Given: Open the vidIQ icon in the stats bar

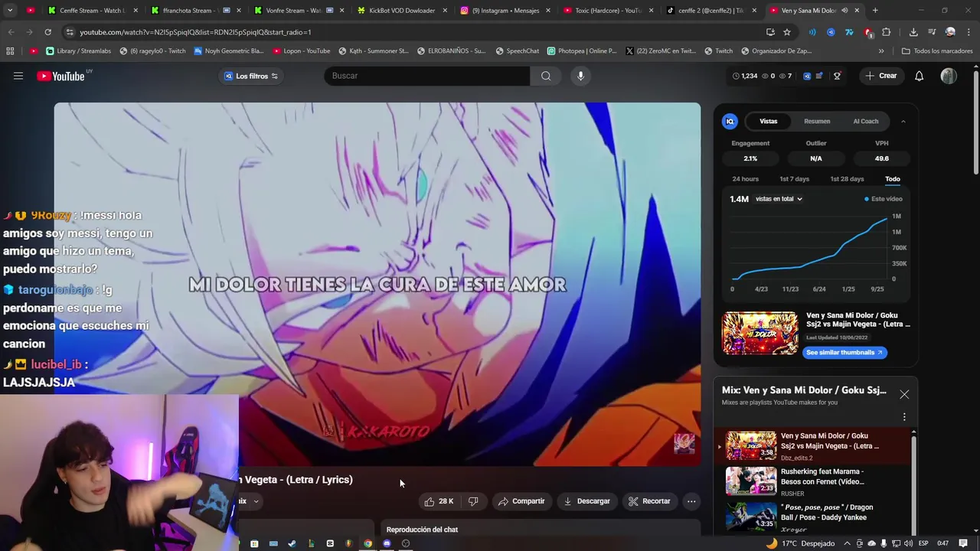Looking at the screenshot, I should (x=807, y=76).
